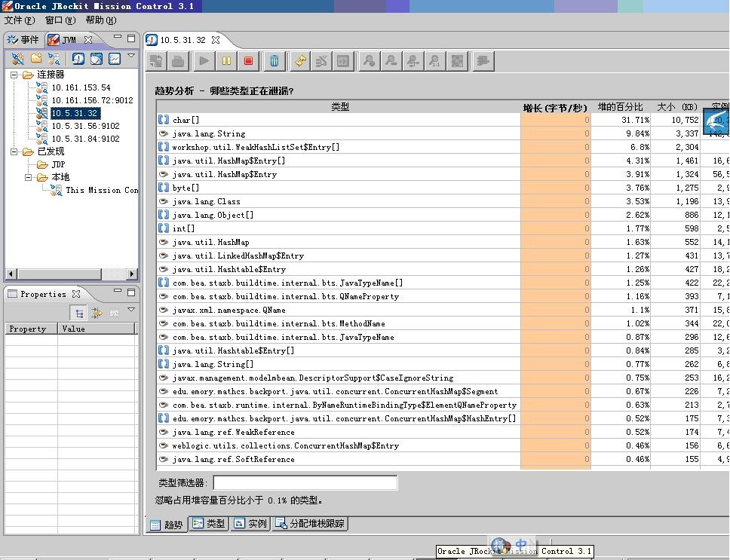Collapse the 已发现 tree folder

14,151
